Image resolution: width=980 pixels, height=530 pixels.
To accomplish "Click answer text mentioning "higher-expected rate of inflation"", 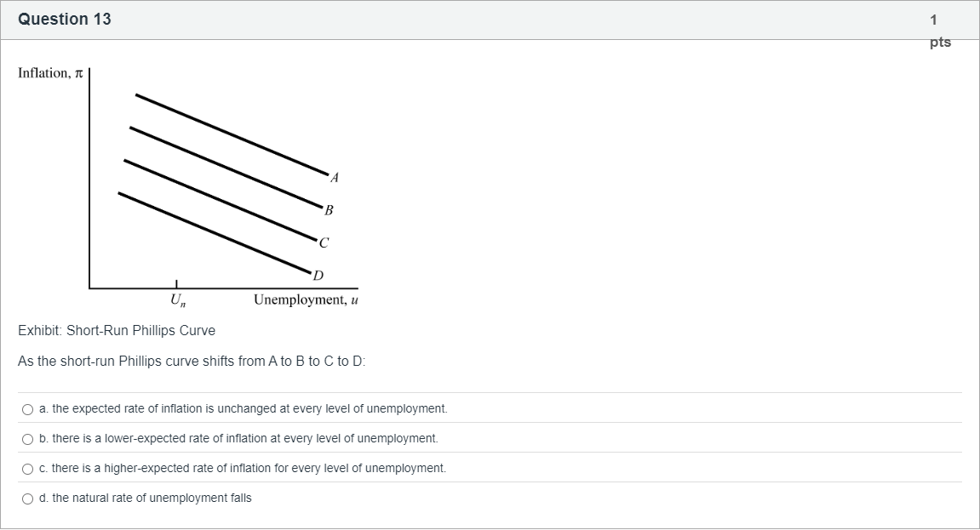I will [249, 469].
